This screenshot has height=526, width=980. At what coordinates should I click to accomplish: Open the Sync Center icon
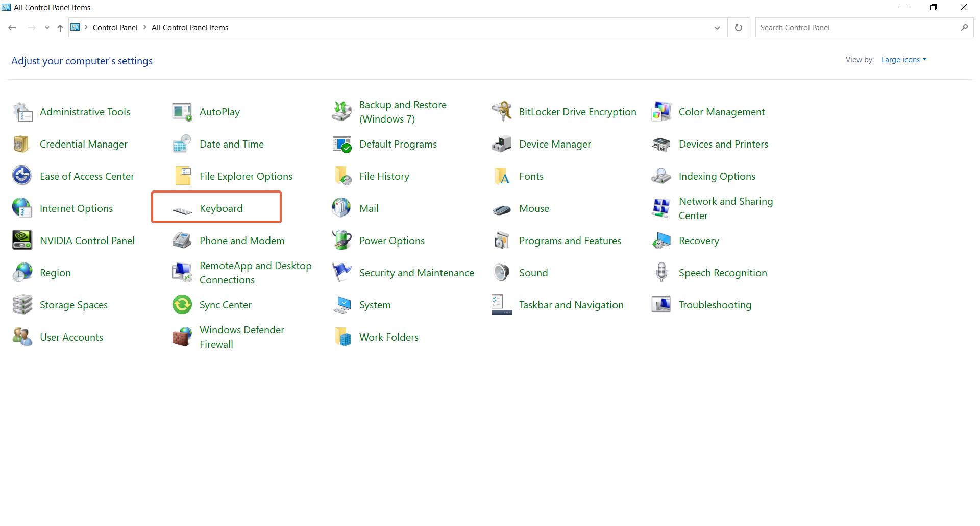click(182, 305)
